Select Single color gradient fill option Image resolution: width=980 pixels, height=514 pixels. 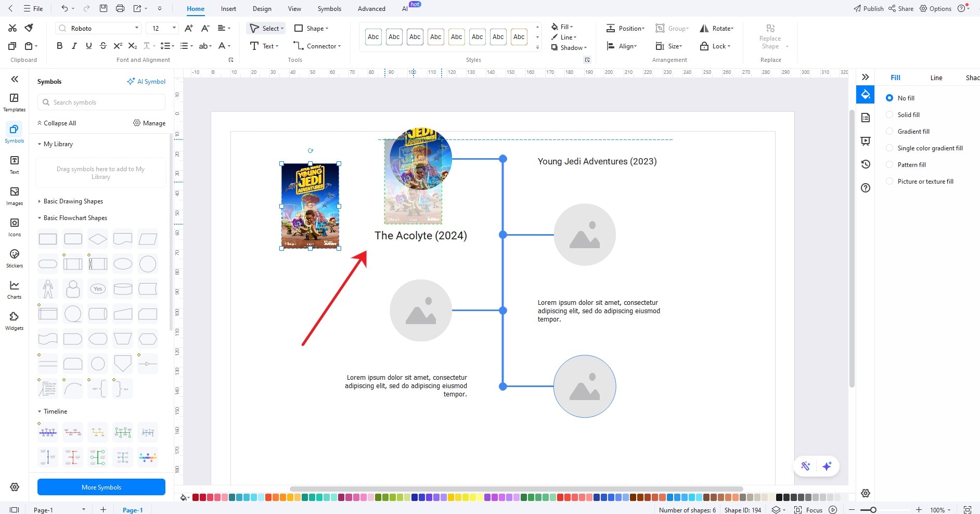(889, 148)
